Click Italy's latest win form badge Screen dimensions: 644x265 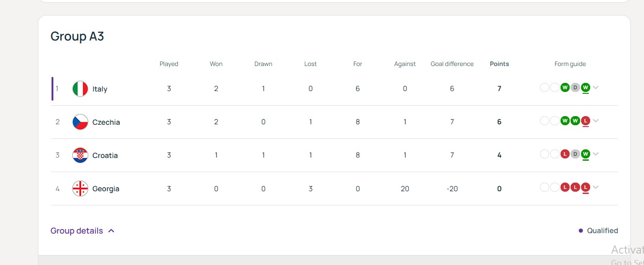tap(586, 87)
